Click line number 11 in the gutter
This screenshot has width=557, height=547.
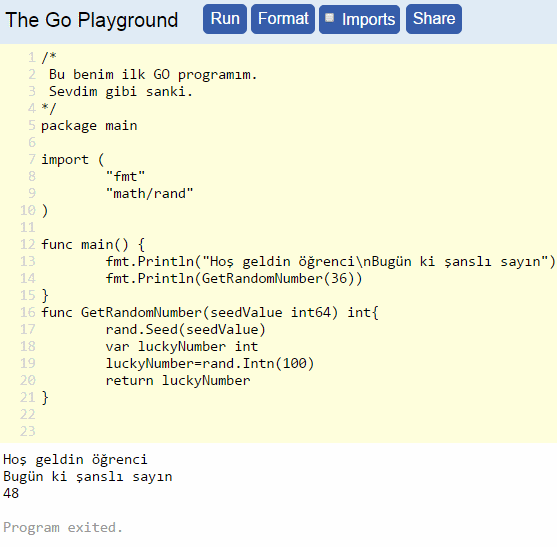click(x=28, y=227)
